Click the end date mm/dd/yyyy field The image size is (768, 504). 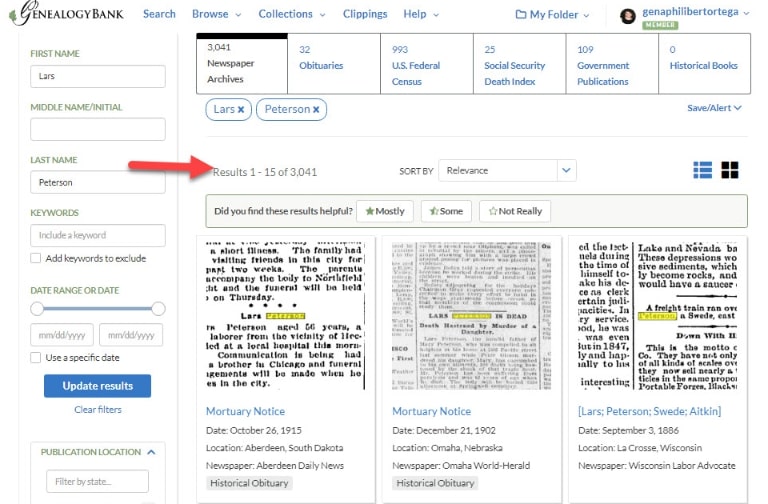click(x=131, y=335)
